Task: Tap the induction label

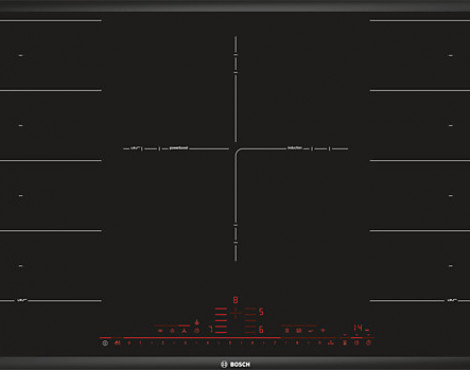Action: point(295,148)
